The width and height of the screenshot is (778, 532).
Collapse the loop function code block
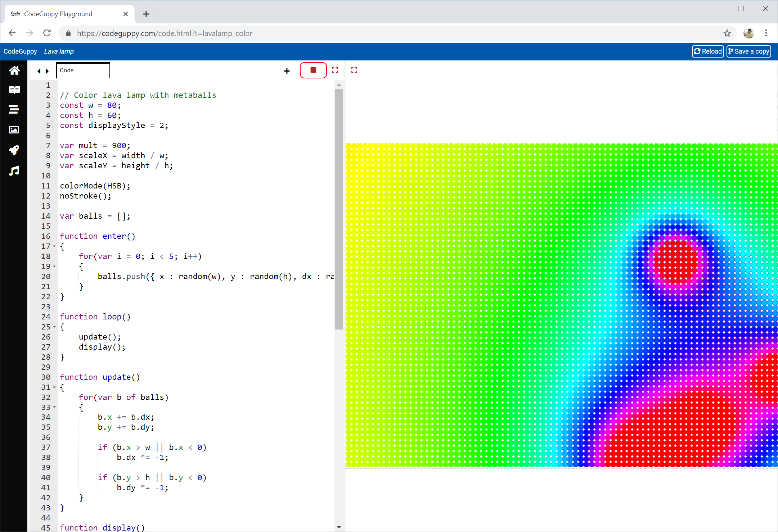(x=54, y=327)
